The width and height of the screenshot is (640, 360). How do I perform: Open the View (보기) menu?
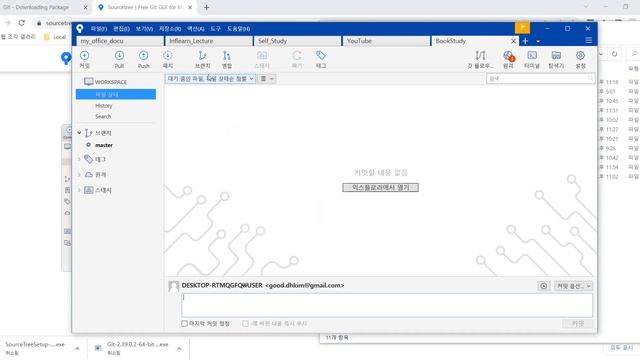coord(144,29)
